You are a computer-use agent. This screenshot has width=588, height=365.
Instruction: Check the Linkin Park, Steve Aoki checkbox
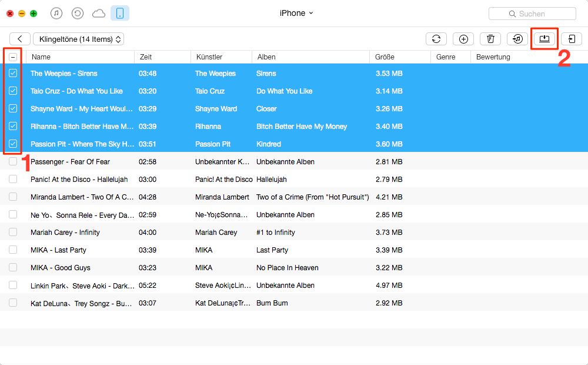13,285
